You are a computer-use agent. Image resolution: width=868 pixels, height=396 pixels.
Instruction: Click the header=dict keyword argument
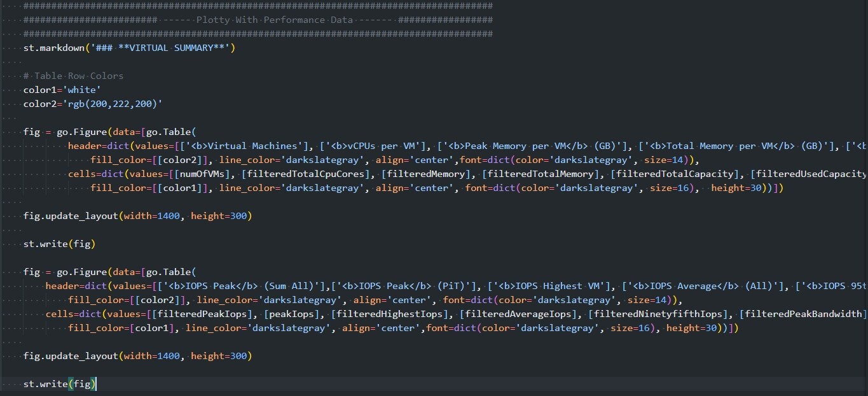click(83, 146)
